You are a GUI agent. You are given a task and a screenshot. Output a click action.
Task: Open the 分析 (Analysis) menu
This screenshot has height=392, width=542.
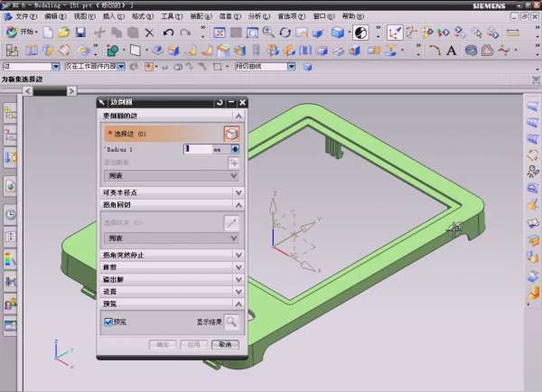pyautogui.click(x=256, y=16)
